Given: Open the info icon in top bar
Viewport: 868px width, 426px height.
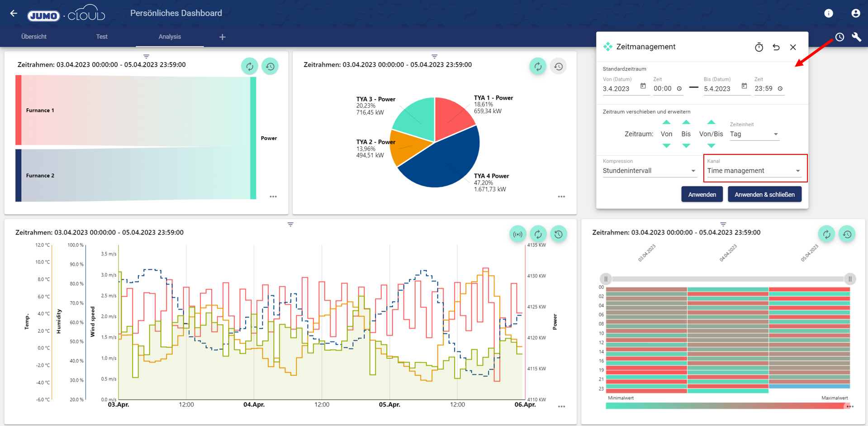Looking at the screenshot, I should [x=828, y=14].
